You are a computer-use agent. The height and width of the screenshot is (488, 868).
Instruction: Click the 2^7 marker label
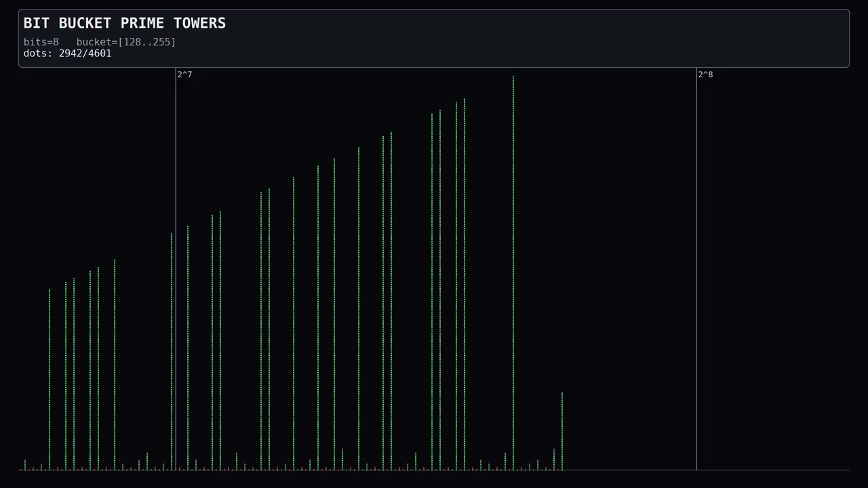coord(184,75)
